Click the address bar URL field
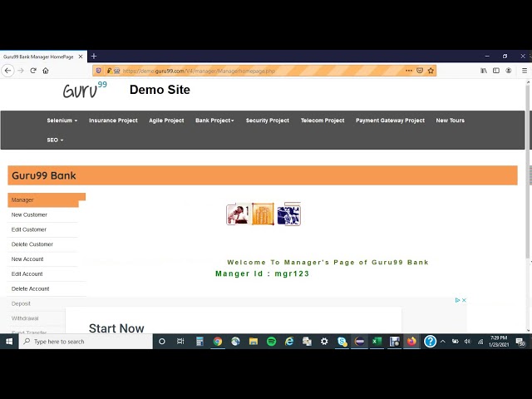This screenshot has height=399, width=532. 263,71
